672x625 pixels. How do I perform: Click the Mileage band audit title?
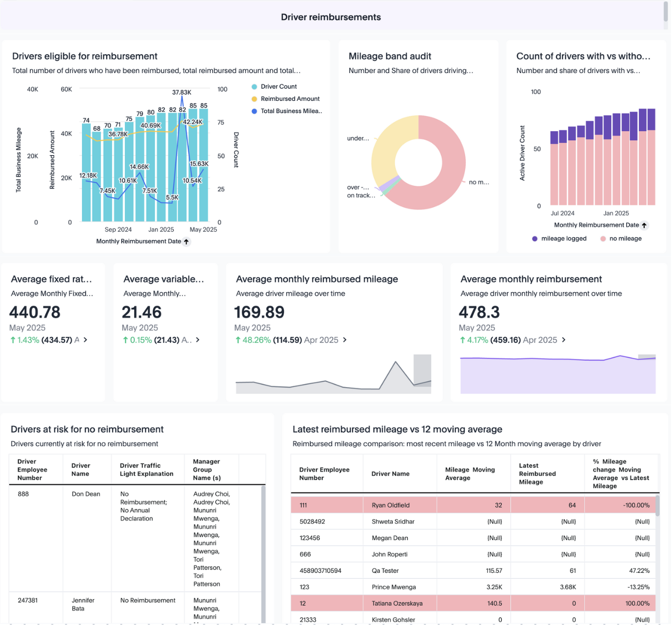(x=390, y=57)
